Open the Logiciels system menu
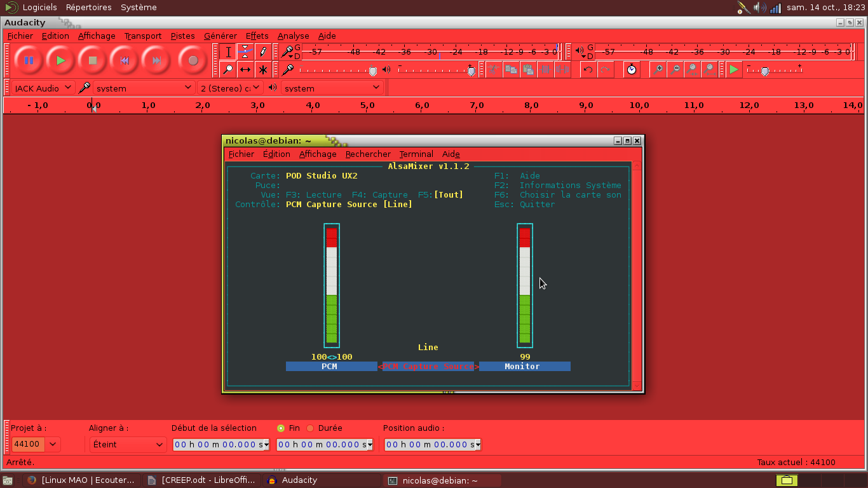The width and height of the screenshot is (868, 488). pos(39,8)
